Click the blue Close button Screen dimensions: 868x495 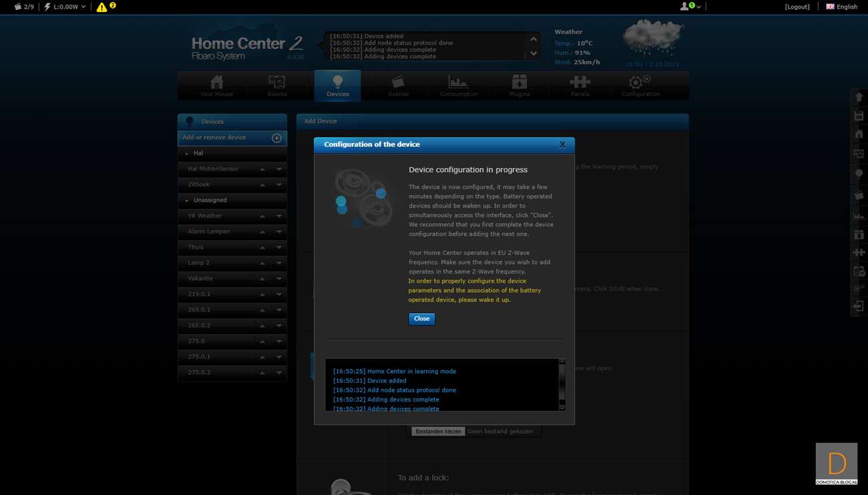tap(422, 319)
